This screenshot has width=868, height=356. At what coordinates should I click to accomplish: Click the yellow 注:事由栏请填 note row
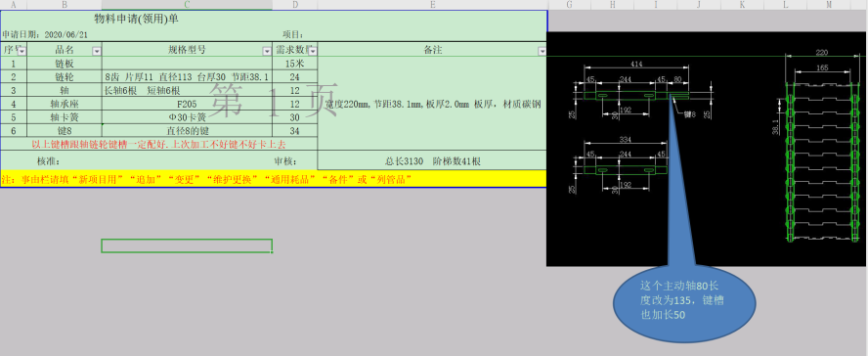point(274,179)
